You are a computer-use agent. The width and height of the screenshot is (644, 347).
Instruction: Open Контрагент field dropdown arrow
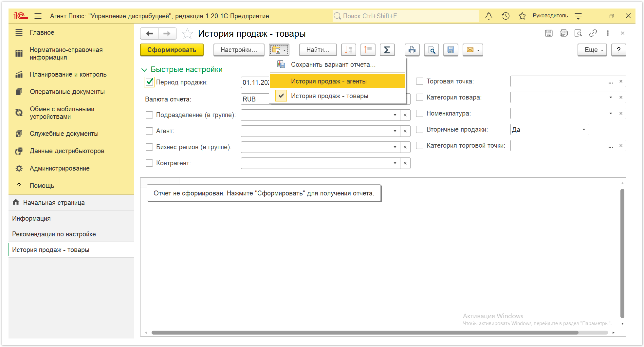coord(395,163)
